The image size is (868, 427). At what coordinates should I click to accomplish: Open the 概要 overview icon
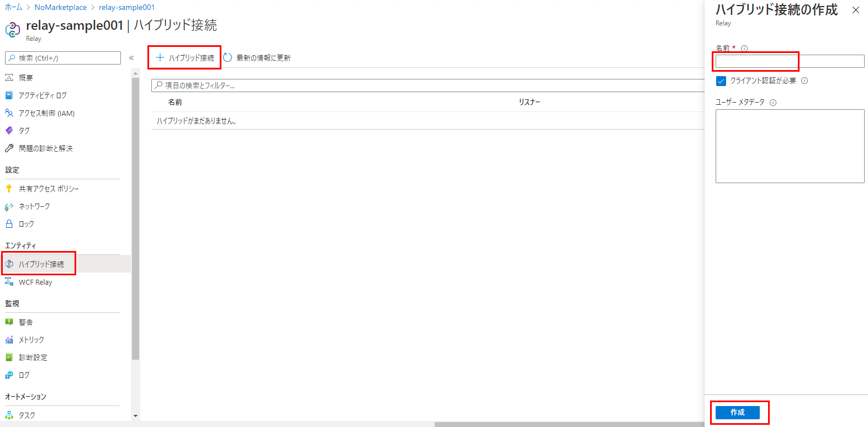[x=9, y=78]
